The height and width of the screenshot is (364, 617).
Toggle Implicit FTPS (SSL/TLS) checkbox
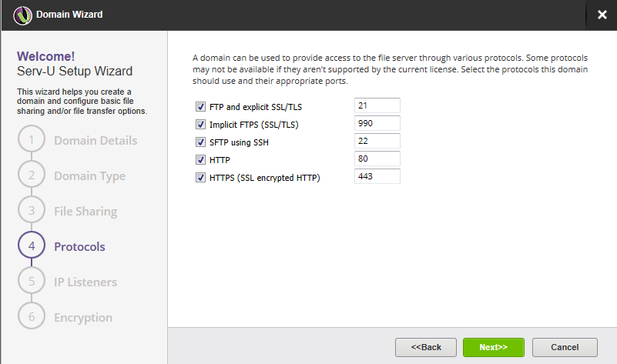tap(201, 124)
